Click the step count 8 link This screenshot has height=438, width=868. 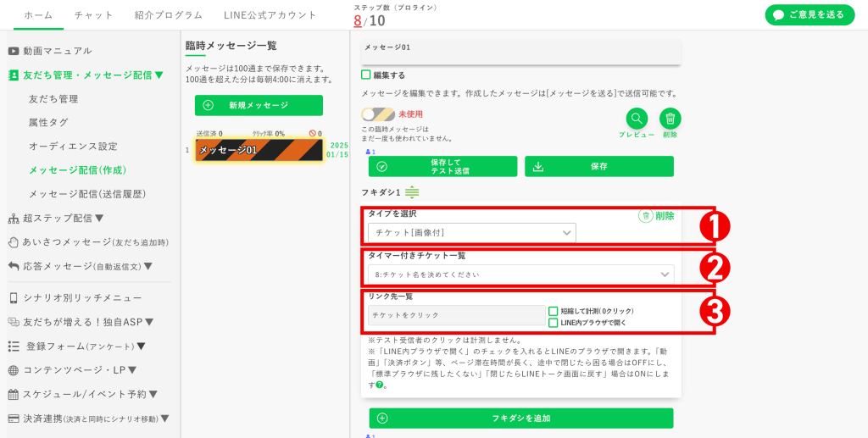pos(358,21)
